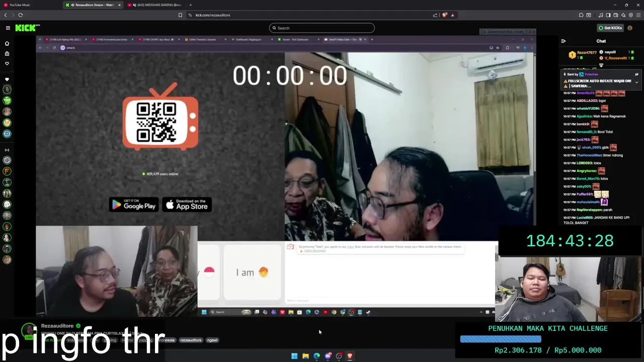The width and height of the screenshot is (644, 362).
Task: Open the Brave Wallet icon
Action: [x=615, y=15]
